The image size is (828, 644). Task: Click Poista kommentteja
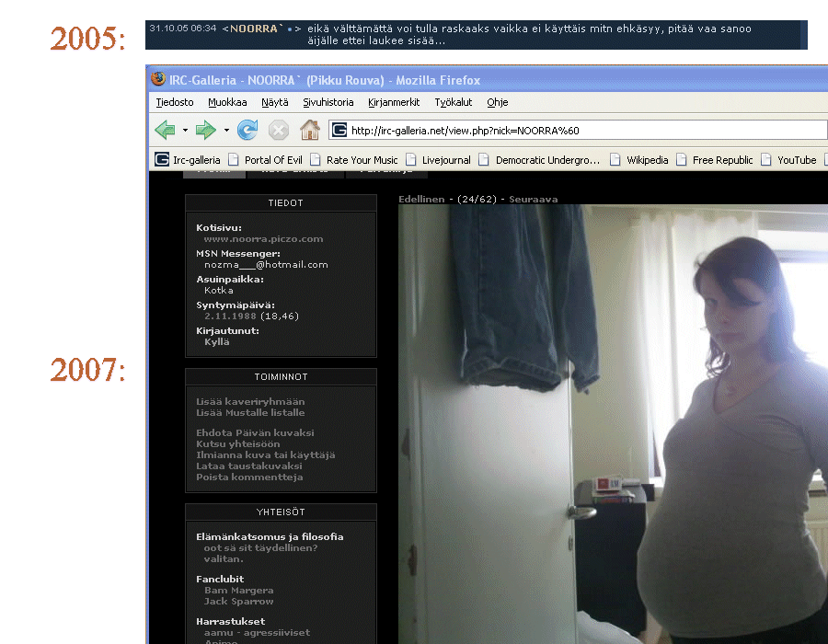[249, 477]
